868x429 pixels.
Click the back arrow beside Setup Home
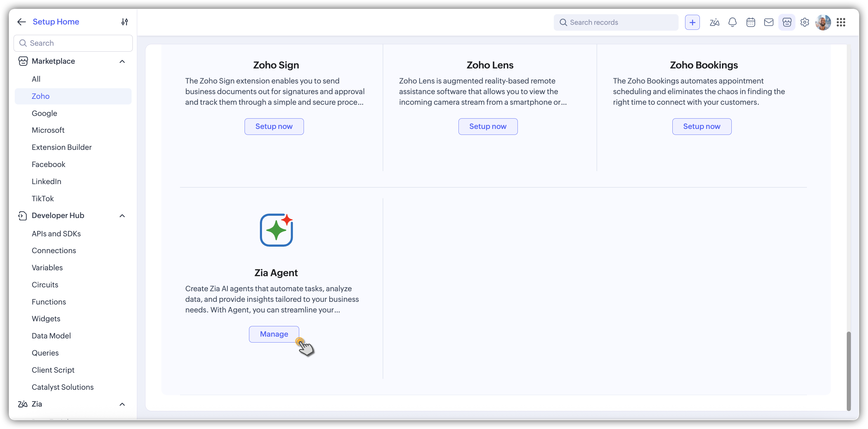tap(22, 22)
